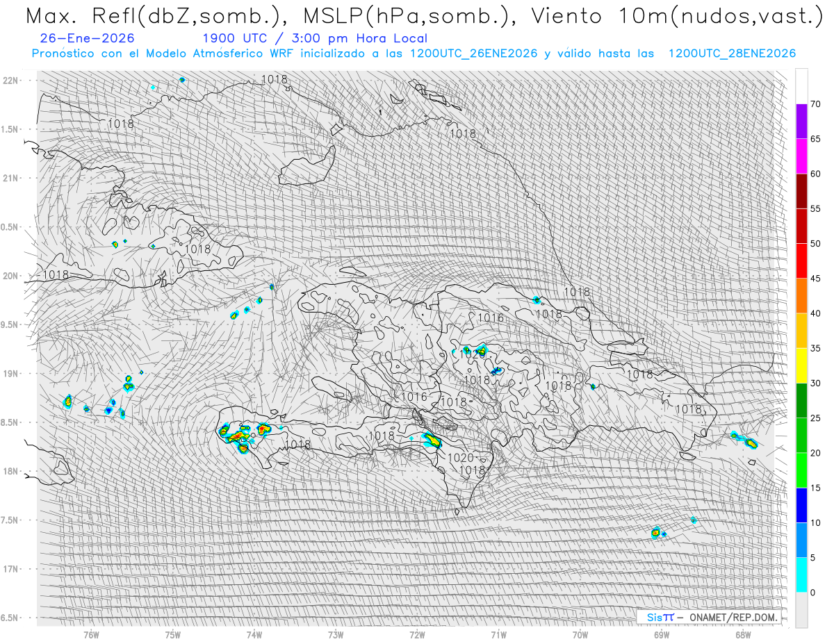834x644 pixels.
Task: Click the '71W' longitude axis label
Action: pos(498,634)
